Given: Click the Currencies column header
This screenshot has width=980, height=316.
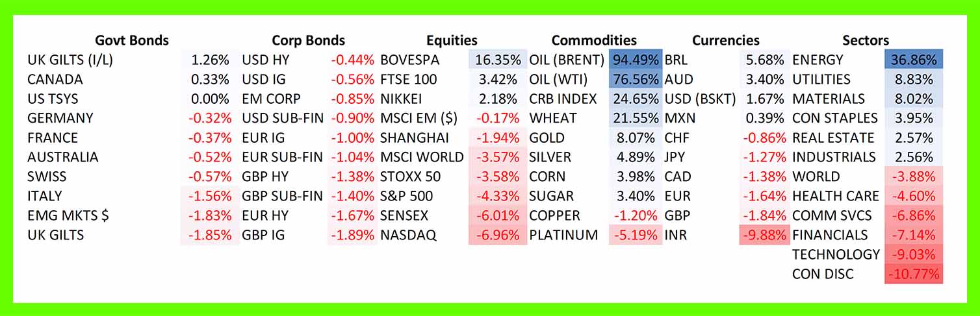Looking at the screenshot, I should [x=725, y=40].
